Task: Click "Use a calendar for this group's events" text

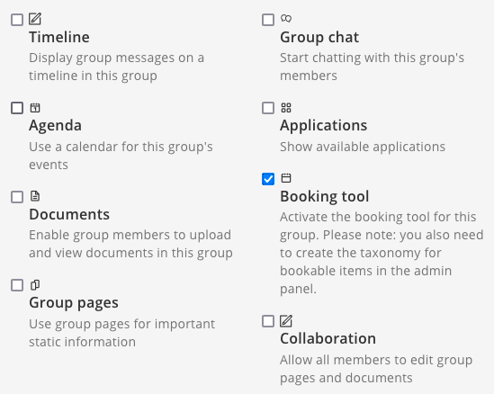Action: pyautogui.click(x=121, y=155)
